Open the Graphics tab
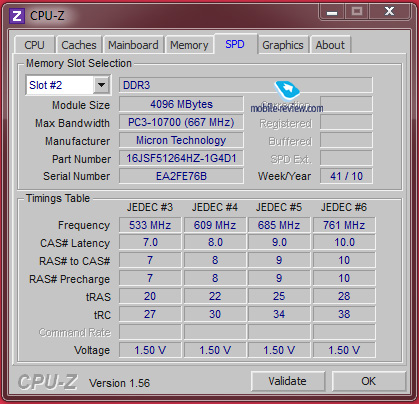The width and height of the screenshot is (419, 404). pos(283,45)
